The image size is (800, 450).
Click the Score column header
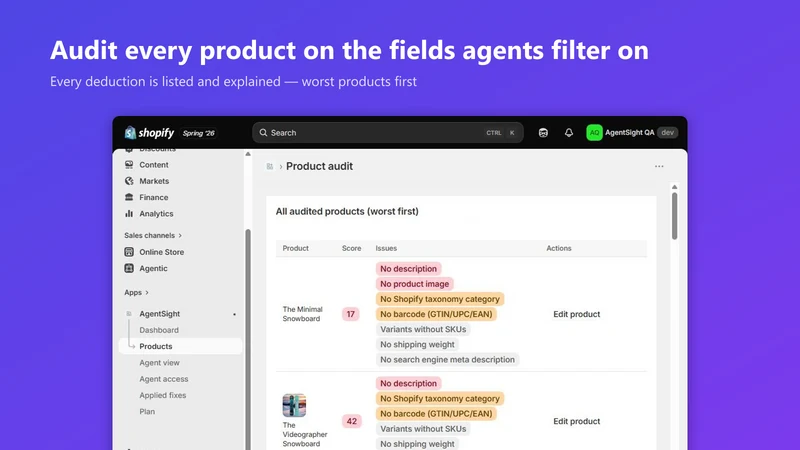point(352,248)
